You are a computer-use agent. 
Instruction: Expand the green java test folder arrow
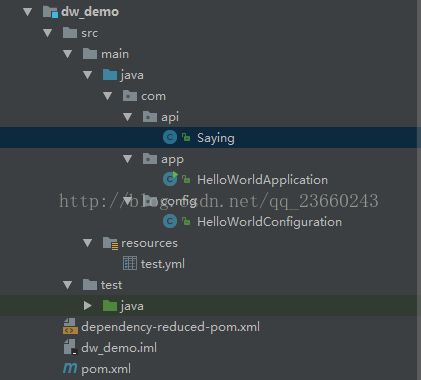click(x=88, y=306)
